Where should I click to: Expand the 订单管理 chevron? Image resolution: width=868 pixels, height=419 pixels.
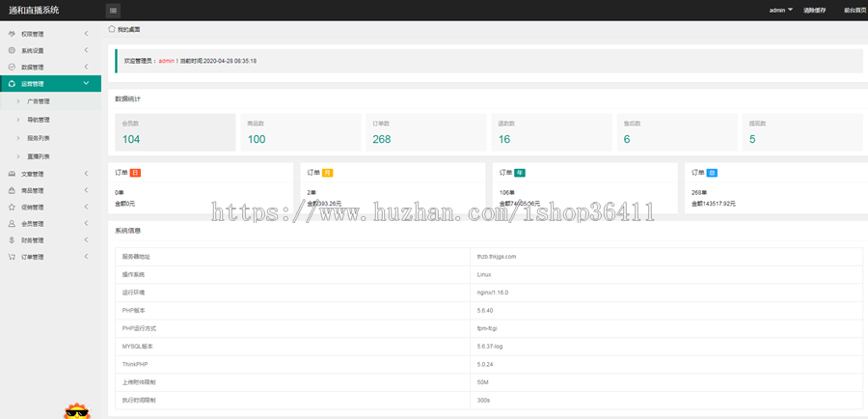87,257
